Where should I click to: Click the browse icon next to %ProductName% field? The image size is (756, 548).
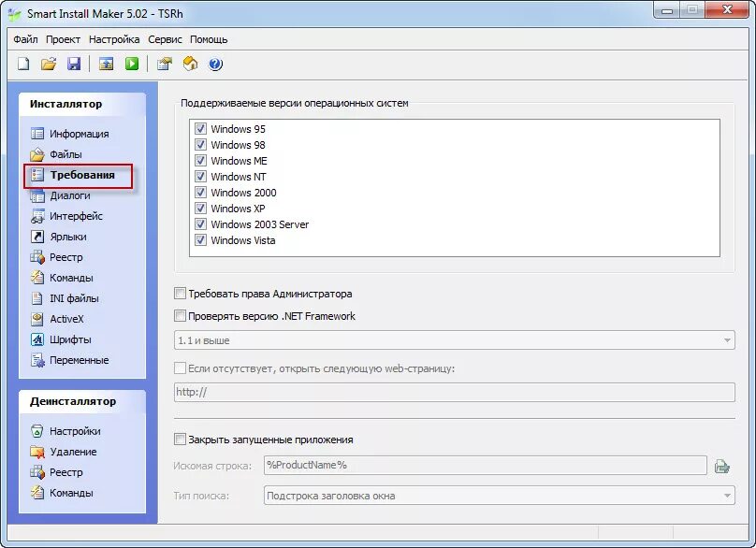pos(721,466)
